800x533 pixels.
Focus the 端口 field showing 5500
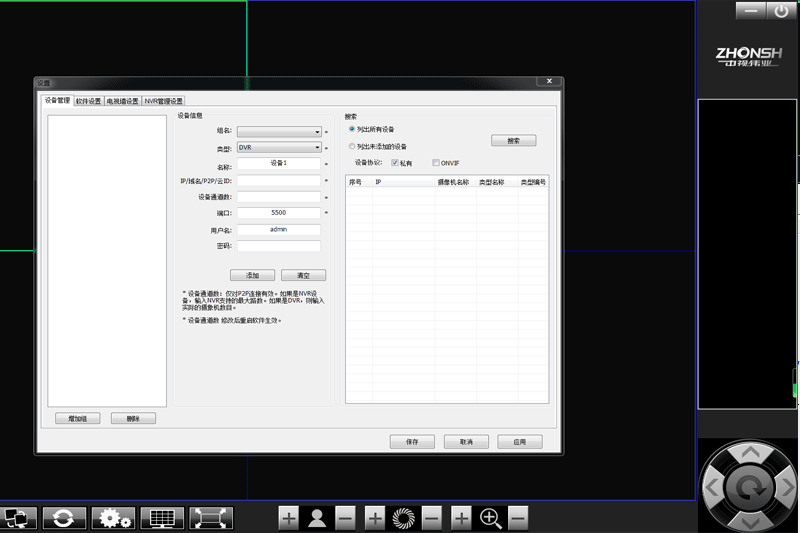279,213
